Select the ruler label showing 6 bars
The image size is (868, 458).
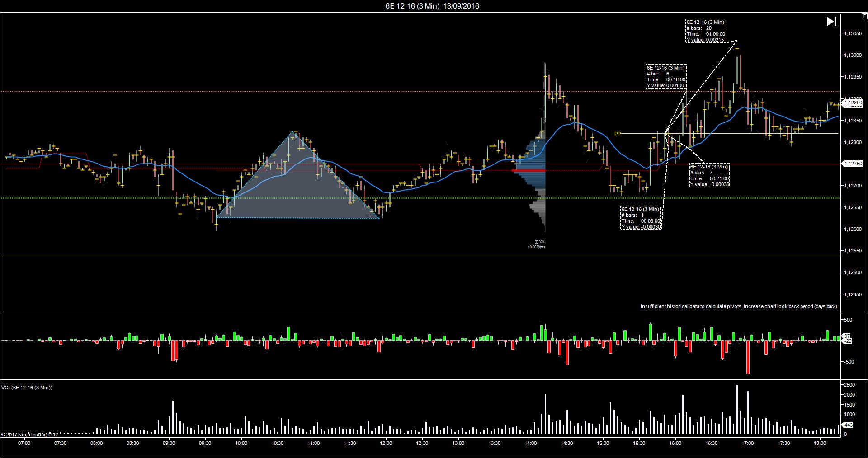(x=666, y=76)
